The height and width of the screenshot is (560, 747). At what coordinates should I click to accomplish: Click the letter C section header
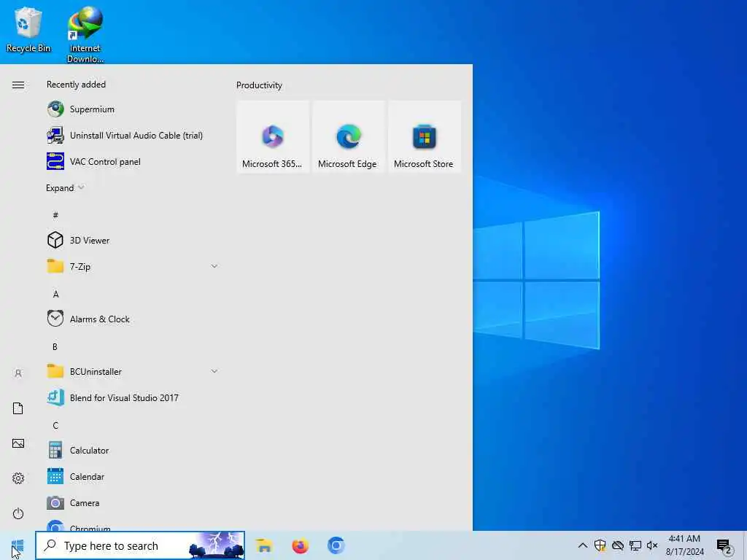tap(55, 425)
